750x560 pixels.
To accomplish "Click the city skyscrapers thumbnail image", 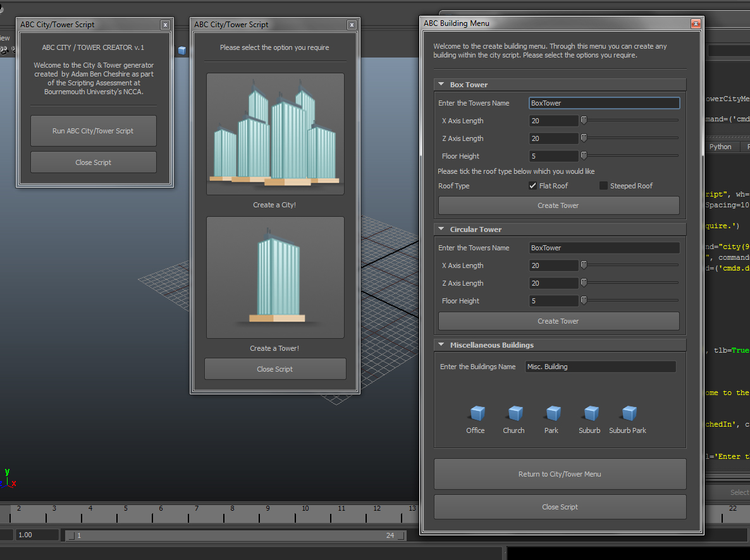I will click(275, 134).
